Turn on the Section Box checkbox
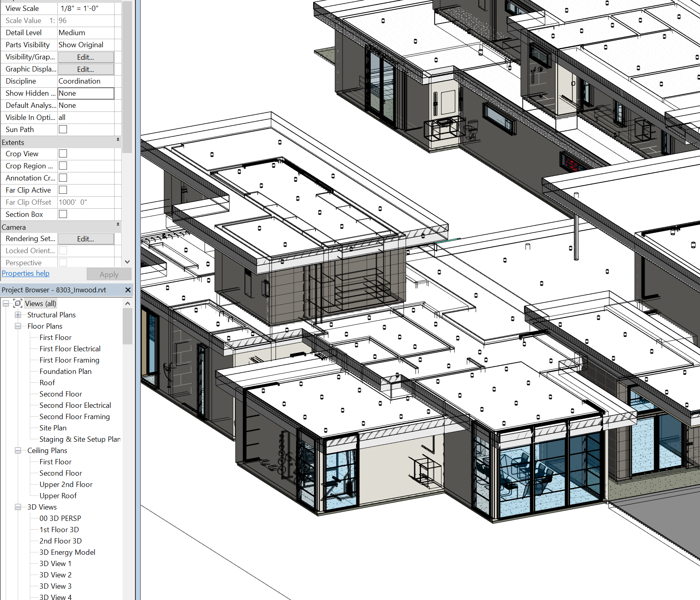 (63, 214)
